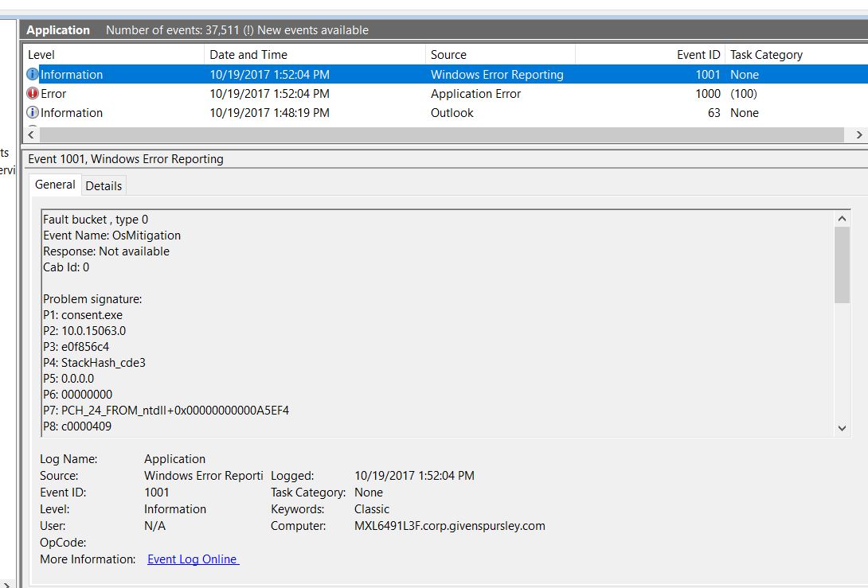
Task: Click the 'Event Name: OsMitigation' line
Action: (x=111, y=236)
